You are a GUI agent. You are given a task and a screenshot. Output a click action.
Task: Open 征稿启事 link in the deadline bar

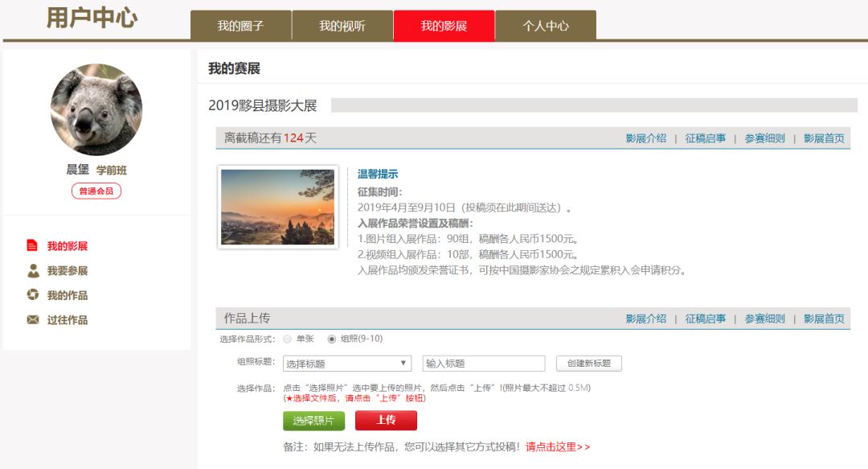pyautogui.click(x=706, y=138)
